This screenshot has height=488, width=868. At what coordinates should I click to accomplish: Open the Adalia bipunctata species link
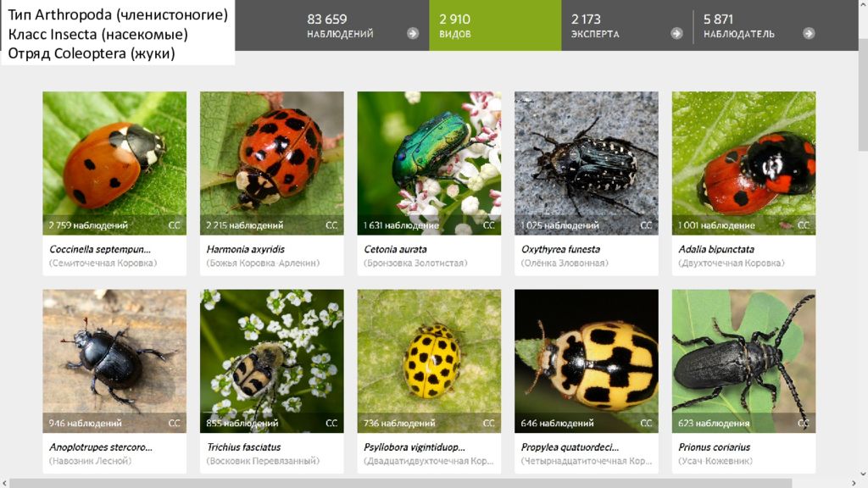pos(716,249)
